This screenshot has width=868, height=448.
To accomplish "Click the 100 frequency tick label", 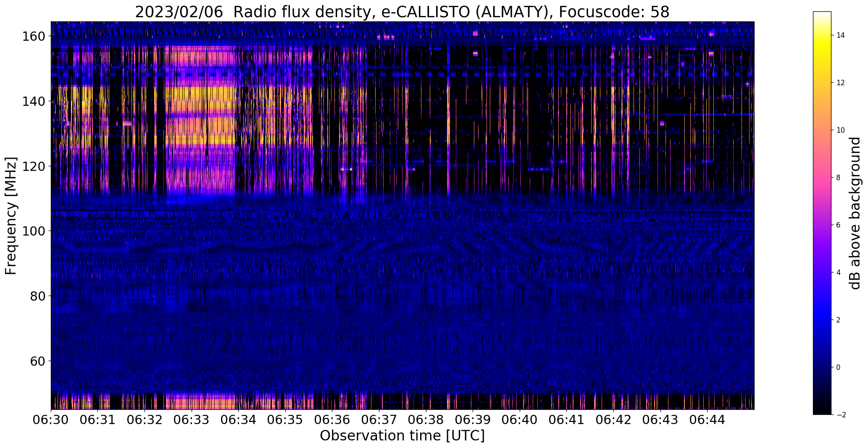I will point(33,231).
